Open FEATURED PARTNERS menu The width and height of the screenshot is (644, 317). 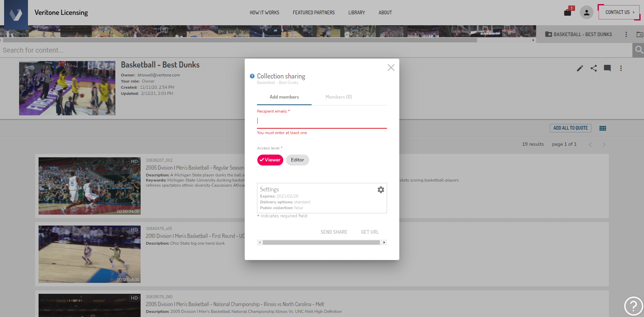314,13
